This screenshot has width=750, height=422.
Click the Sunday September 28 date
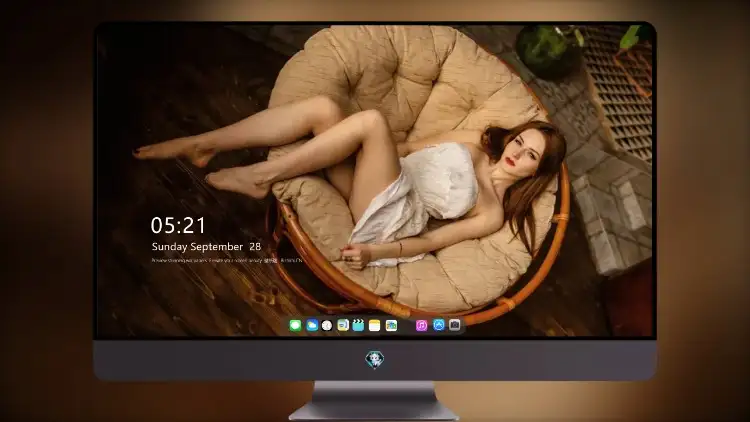point(206,247)
